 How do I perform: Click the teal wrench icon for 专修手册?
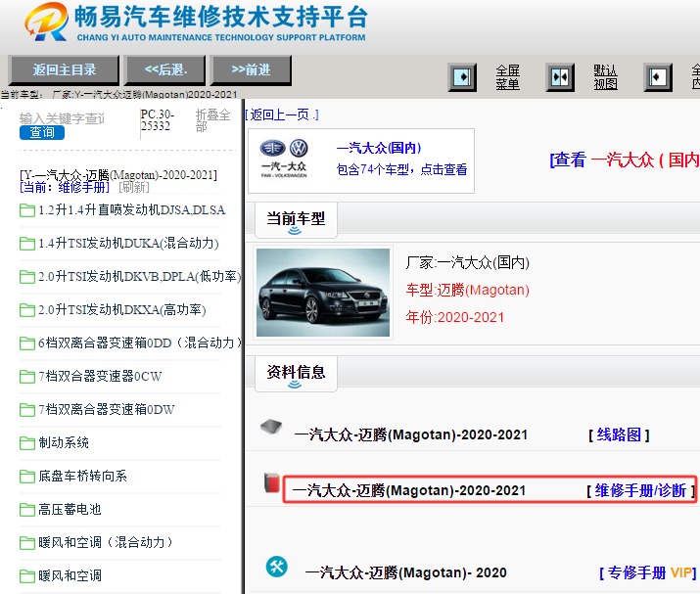[277, 567]
